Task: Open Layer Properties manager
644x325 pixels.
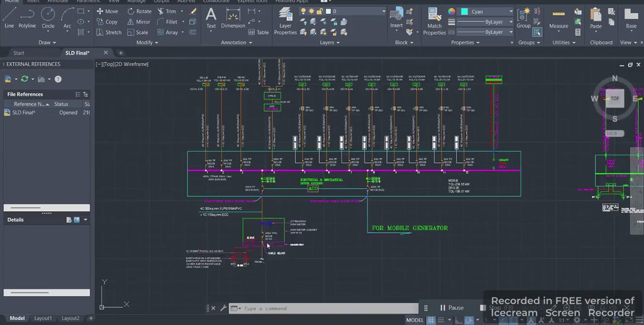Action: pos(285,21)
